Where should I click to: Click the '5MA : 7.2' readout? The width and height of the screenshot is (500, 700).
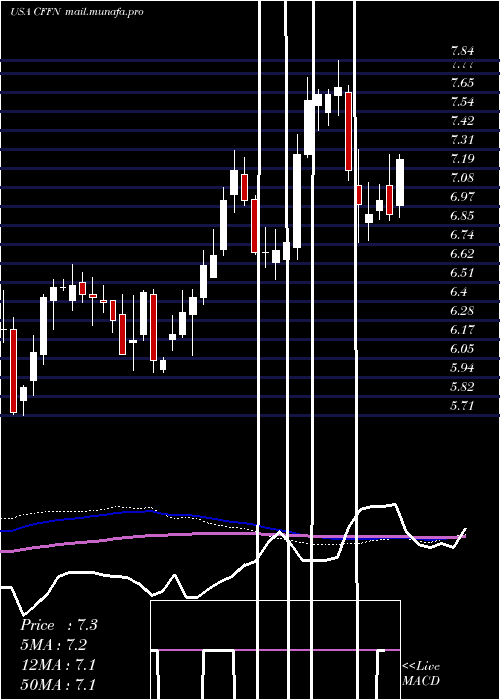(x=54, y=645)
